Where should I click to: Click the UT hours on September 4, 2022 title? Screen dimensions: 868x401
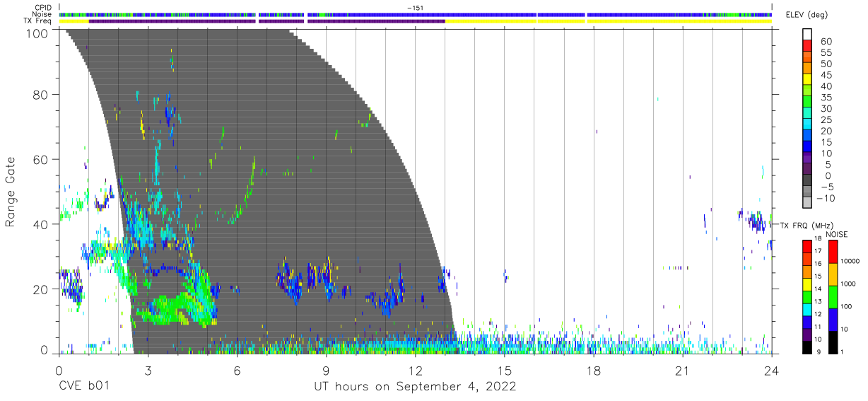(x=415, y=387)
